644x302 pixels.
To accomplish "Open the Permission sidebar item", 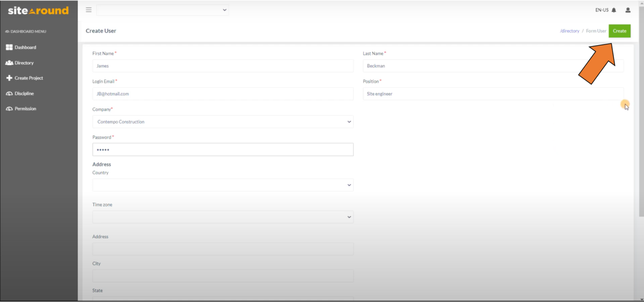I will click(x=9, y=108).
